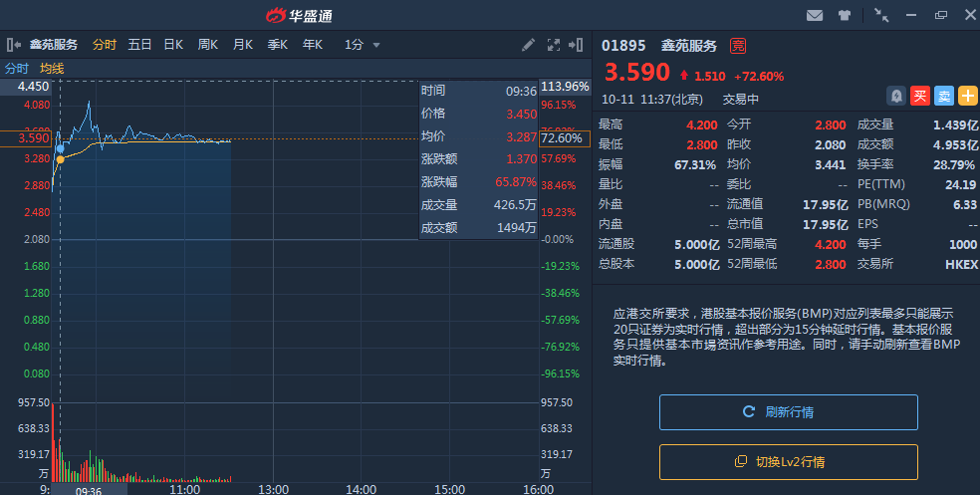The width and height of the screenshot is (980, 495).
Task: Open the skin theme shirt icon
Action: (845, 15)
